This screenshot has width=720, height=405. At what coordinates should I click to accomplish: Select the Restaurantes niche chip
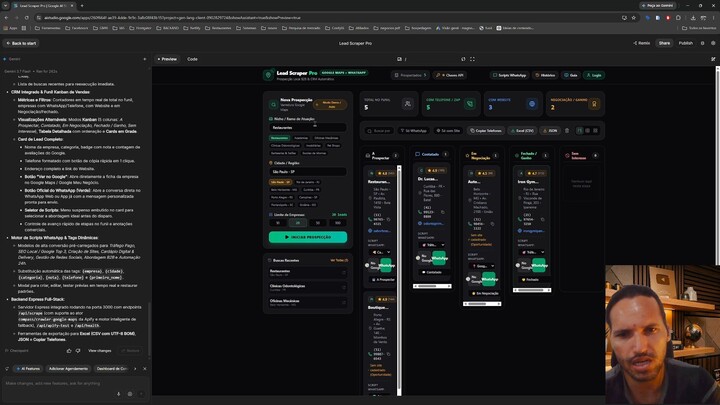pyautogui.click(x=279, y=138)
